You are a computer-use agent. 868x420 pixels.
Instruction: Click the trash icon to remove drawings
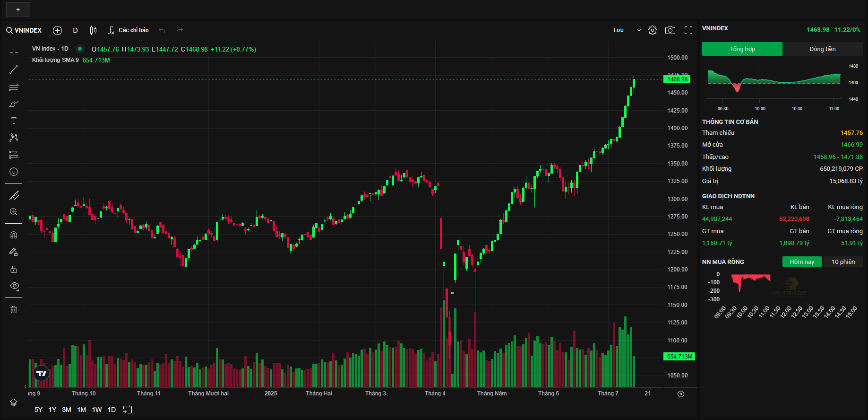coord(14,309)
